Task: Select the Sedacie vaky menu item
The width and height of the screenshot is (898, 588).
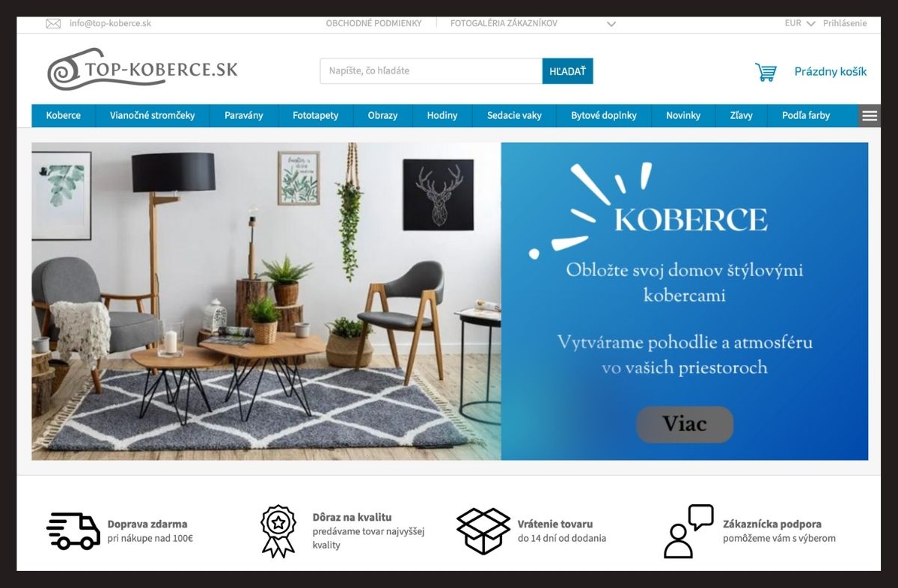Action: click(514, 115)
